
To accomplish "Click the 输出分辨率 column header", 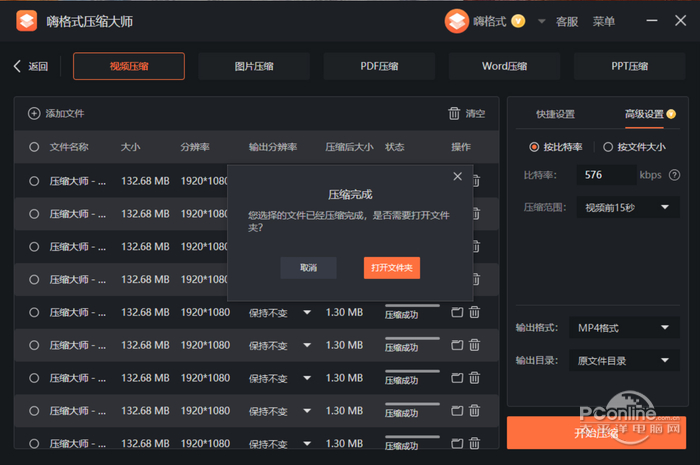I will click(273, 147).
